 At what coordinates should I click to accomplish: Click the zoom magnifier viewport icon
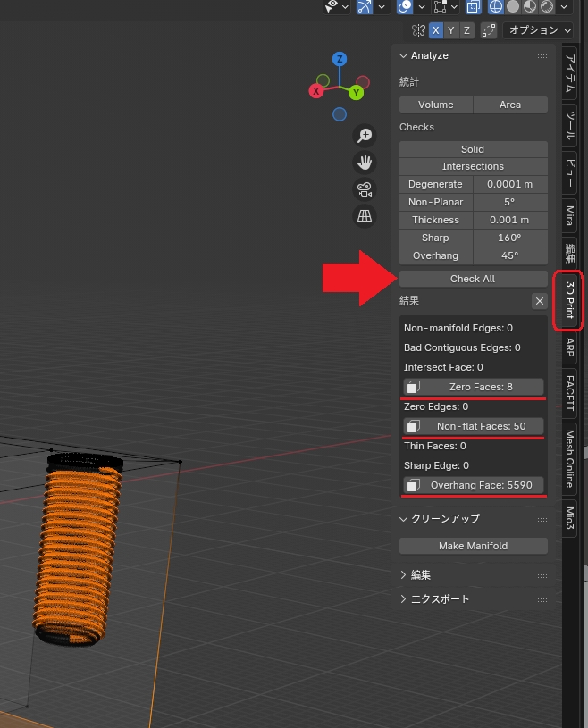pyautogui.click(x=365, y=136)
